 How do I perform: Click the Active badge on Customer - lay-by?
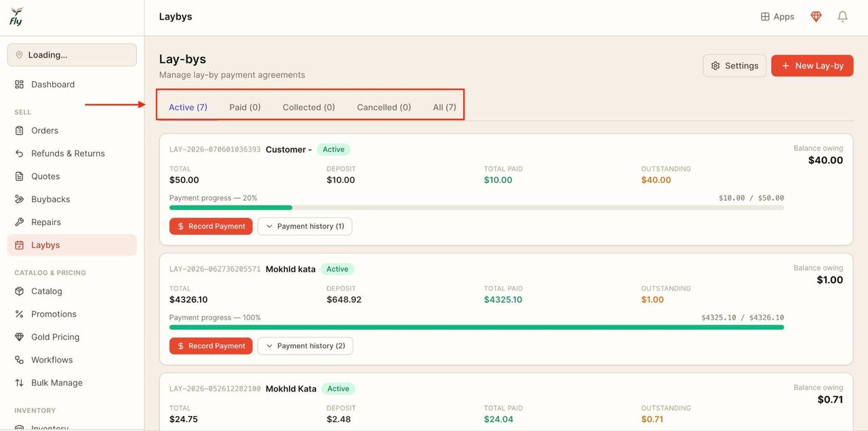point(333,150)
